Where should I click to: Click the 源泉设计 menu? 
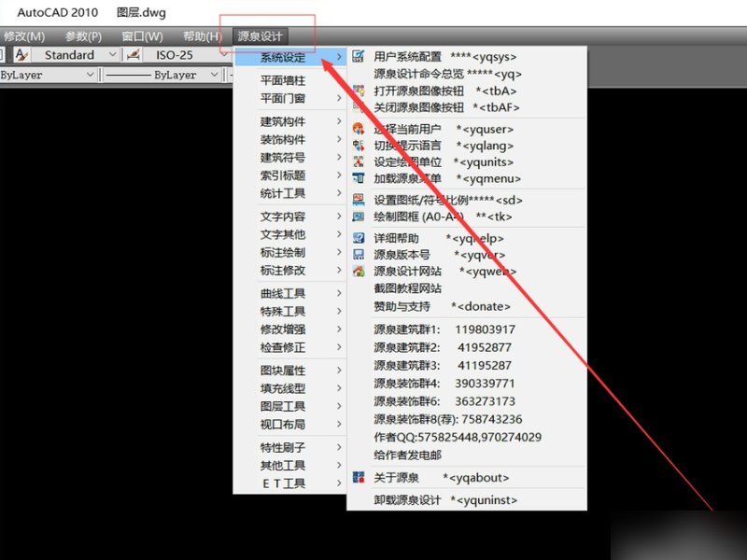[261, 36]
